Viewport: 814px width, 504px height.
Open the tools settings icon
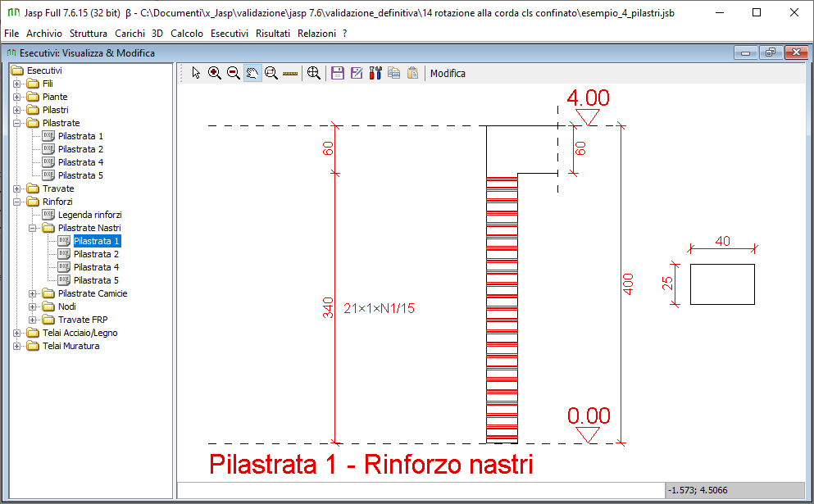[x=375, y=73]
